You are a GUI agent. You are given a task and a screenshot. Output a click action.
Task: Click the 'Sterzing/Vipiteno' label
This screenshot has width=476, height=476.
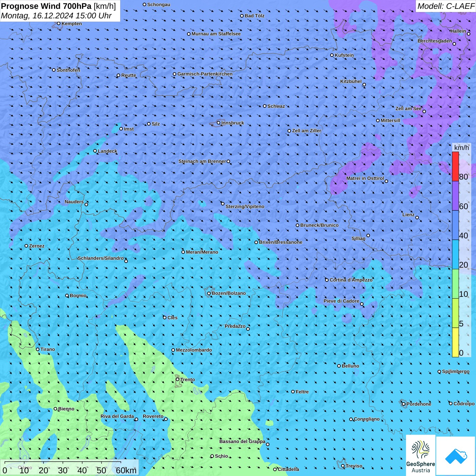[x=245, y=206]
